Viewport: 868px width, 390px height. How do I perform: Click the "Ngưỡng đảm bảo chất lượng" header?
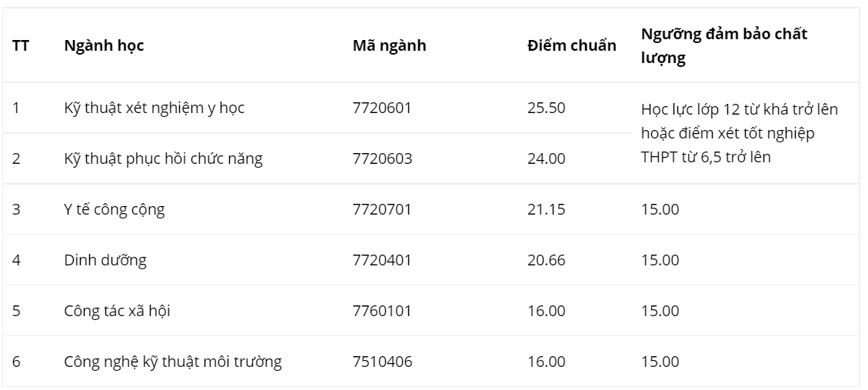coord(724,46)
